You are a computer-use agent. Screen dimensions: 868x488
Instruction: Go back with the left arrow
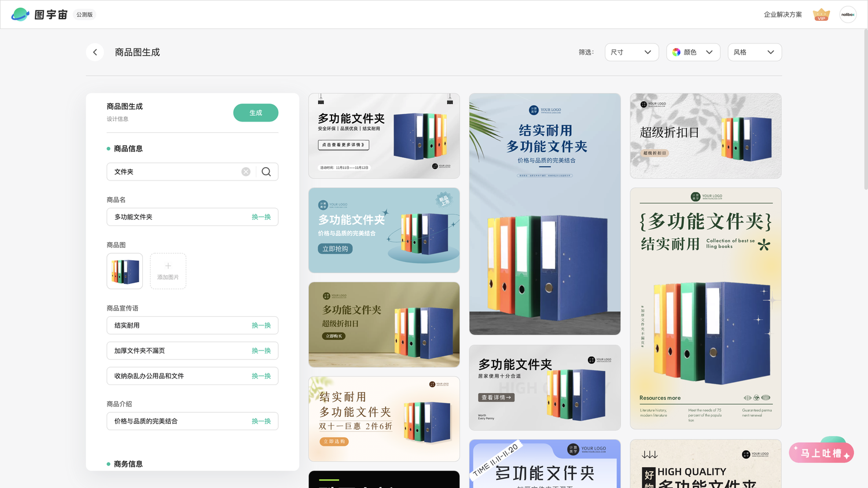point(95,52)
